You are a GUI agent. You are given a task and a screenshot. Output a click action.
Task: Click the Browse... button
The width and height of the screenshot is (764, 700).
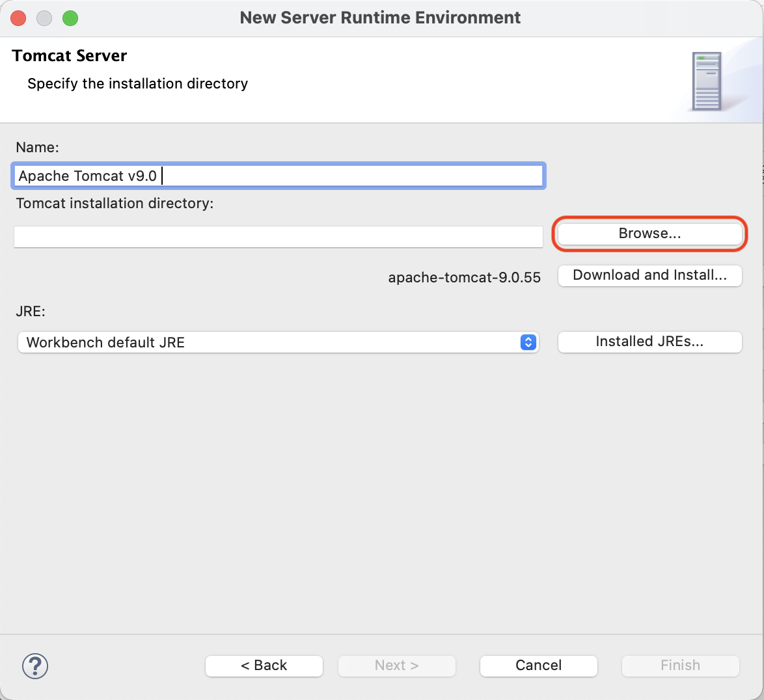coord(649,234)
